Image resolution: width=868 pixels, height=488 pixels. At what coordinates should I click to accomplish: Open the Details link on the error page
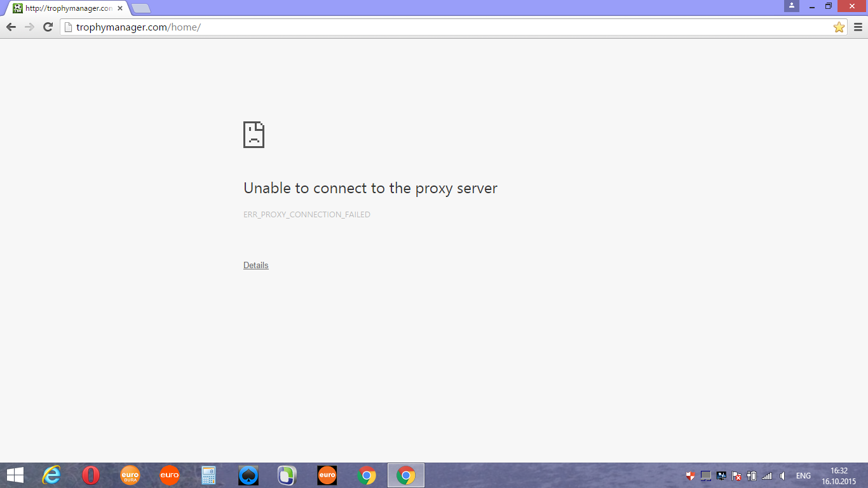256,265
